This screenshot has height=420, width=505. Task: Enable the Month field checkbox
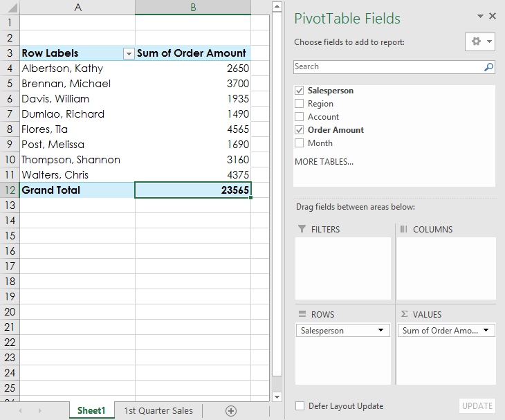[300, 143]
